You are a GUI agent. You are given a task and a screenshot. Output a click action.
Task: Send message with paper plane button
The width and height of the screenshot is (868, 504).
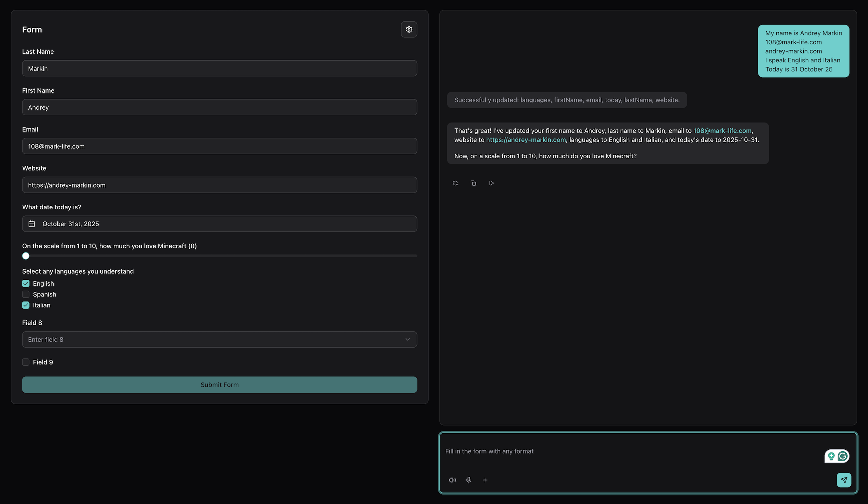pyautogui.click(x=843, y=480)
